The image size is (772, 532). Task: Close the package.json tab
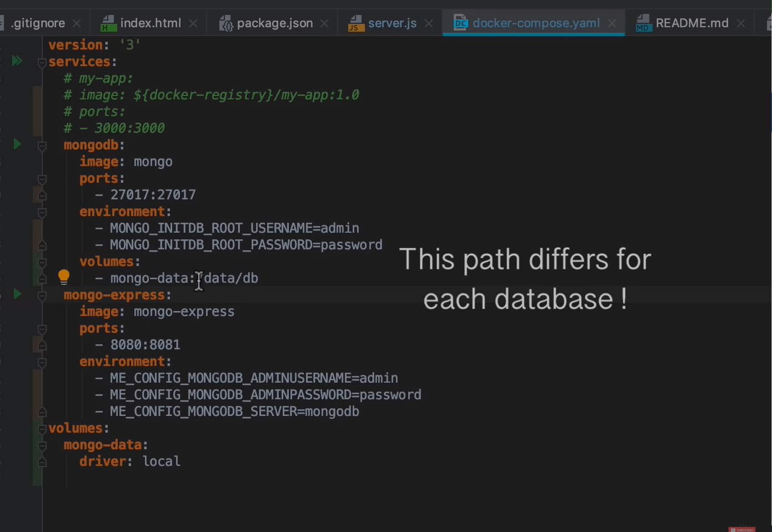tap(324, 23)
